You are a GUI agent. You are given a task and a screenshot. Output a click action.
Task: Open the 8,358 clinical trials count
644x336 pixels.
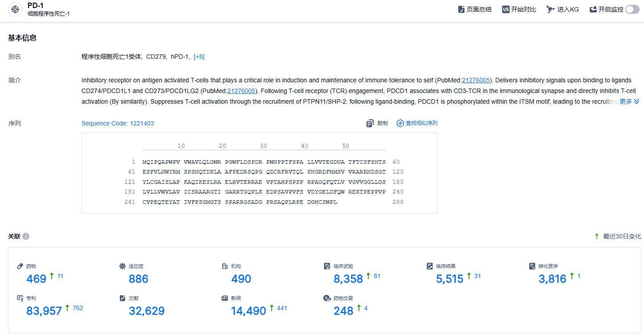348,279
